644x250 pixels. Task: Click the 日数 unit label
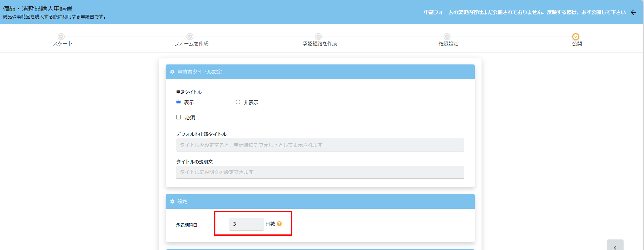coord(270,224)
